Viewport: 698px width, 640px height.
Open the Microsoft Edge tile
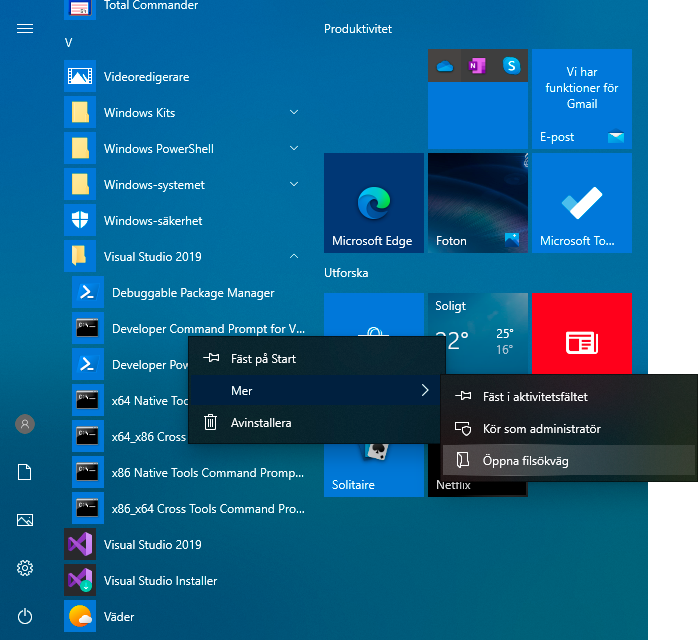374,203
